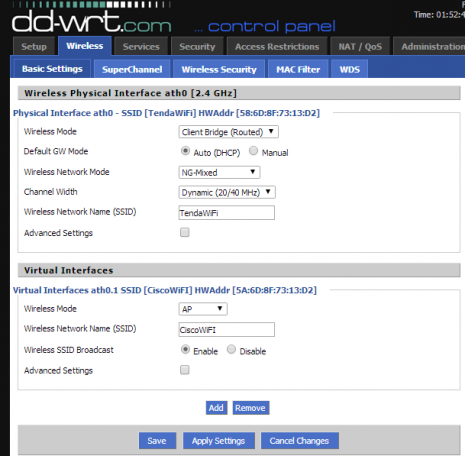Open the MAC Filter sub-tab
The height and width of the screenshot is (456, 465).
(x=298, y=69)
